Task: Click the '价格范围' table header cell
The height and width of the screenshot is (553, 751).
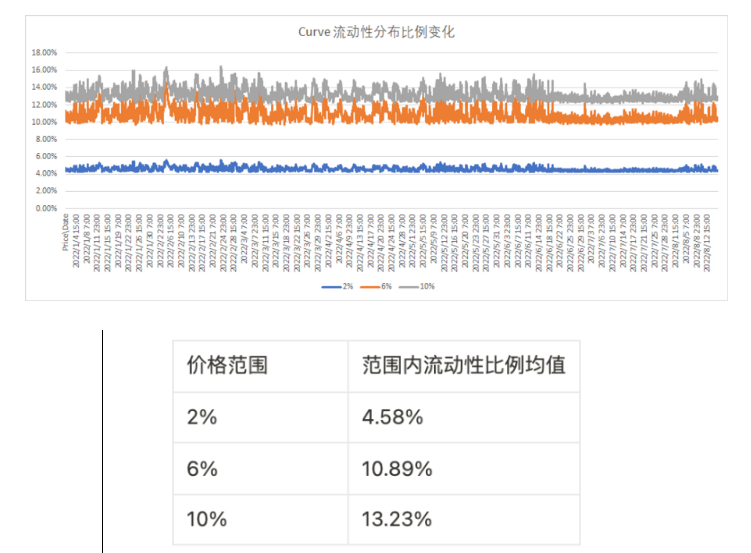Action: [x=261, y=366]
